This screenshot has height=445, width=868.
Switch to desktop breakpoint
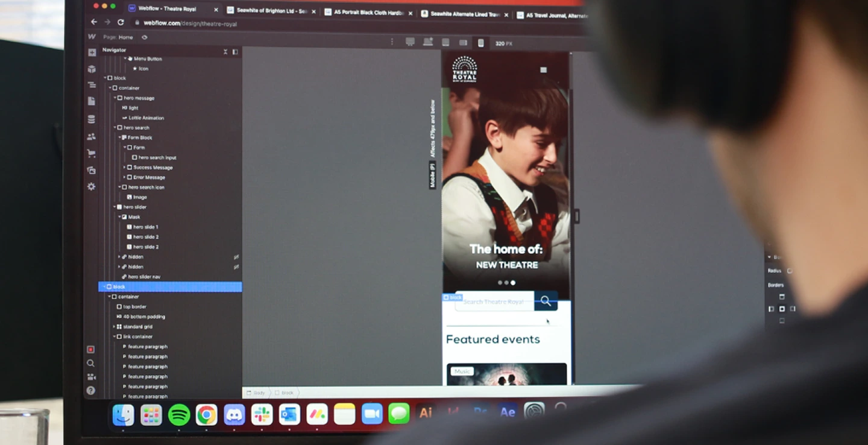[x=410, y=42]
